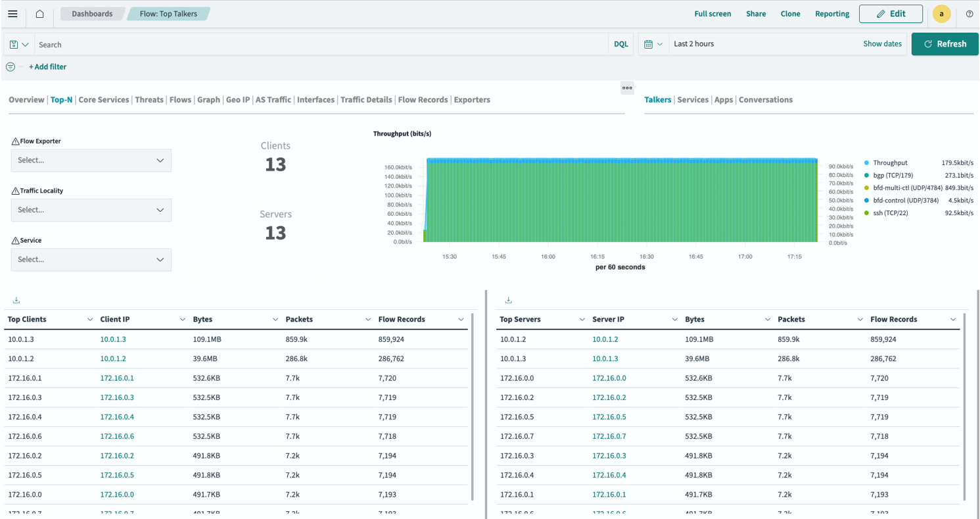Screen dimensions: 980x519
Task: Open the hamburger navigation menu
Action: tap(12, 14)
